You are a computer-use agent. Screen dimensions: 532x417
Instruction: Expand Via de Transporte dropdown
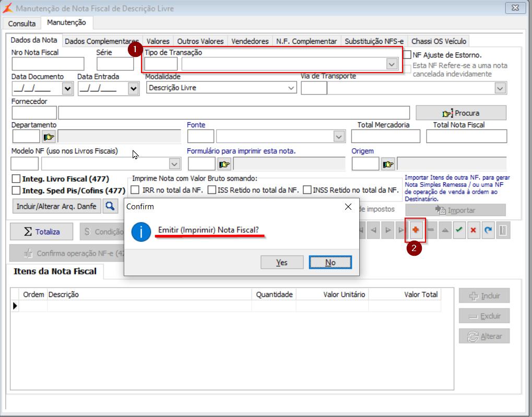pos(500,88)
